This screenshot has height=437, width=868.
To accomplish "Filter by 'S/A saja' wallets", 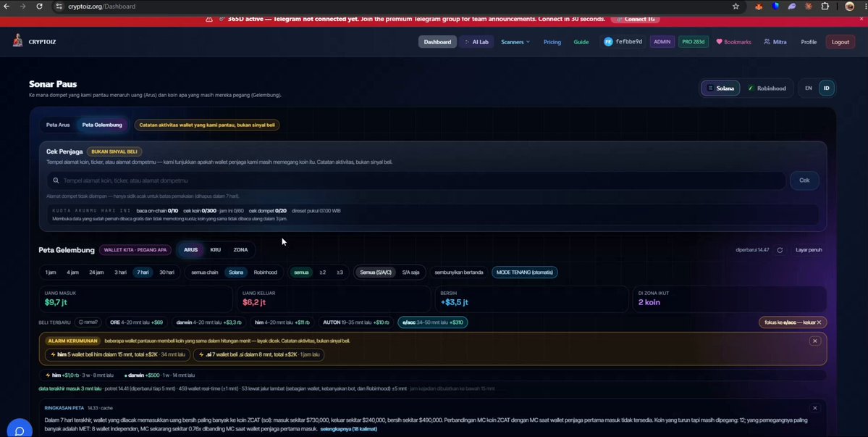I will pos(410,272).
